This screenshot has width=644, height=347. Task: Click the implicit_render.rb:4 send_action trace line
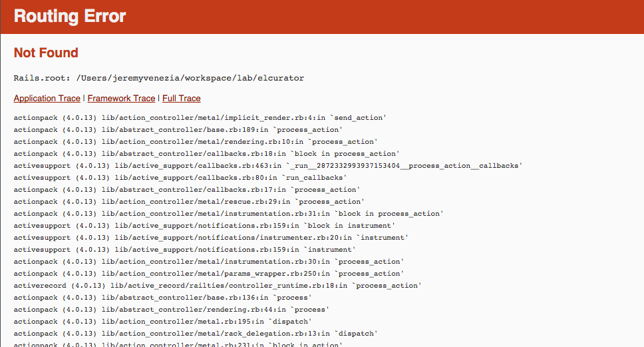(x=200, y=118)
